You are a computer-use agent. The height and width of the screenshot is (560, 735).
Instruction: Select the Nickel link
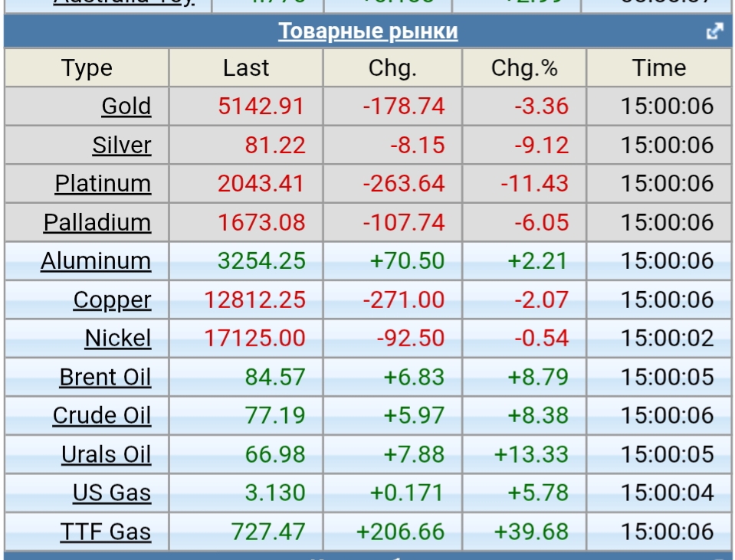coord(117,339)
